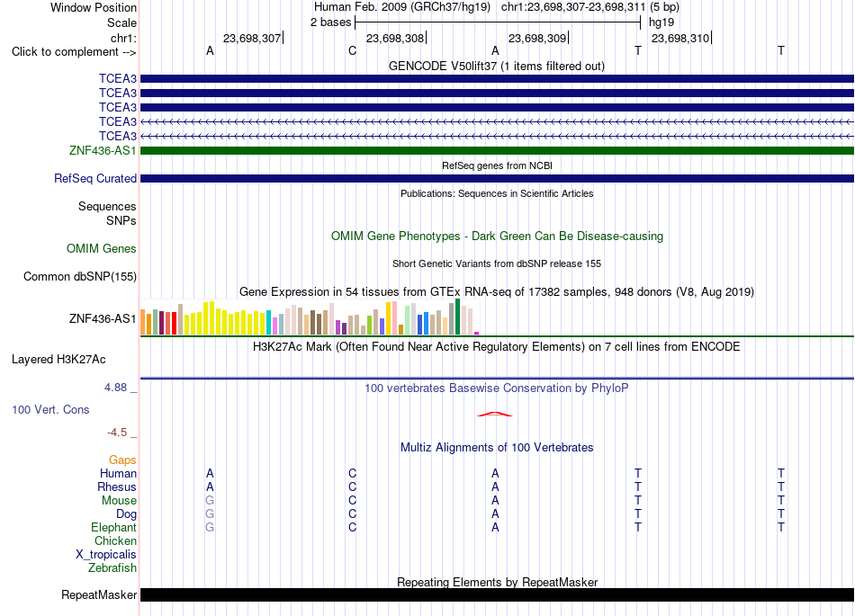Click the green ZNF436-AS1 transcript bar
Screen dimensions: 855x616
pos(497,150)
